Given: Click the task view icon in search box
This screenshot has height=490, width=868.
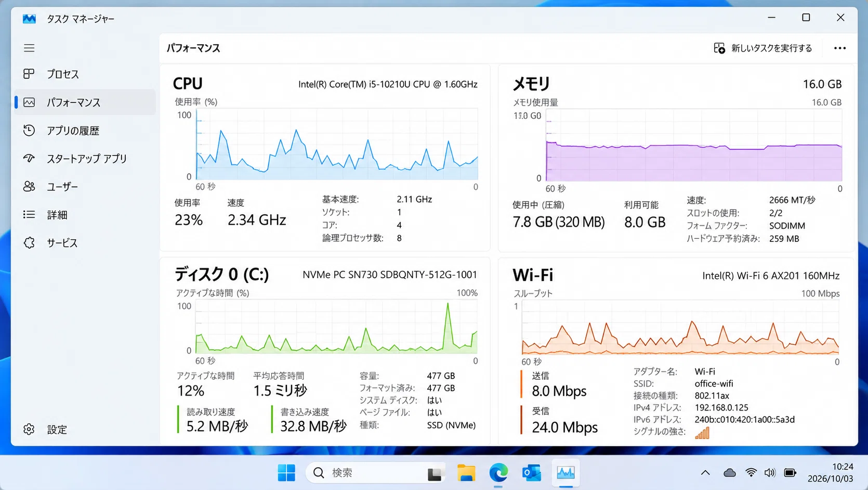Looking at the screenshot, I should [435, 473].
